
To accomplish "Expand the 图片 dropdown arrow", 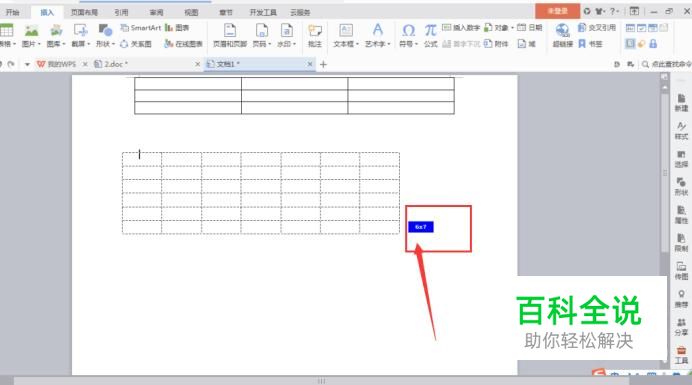I will pyautogui.click(x=39, y=44).
